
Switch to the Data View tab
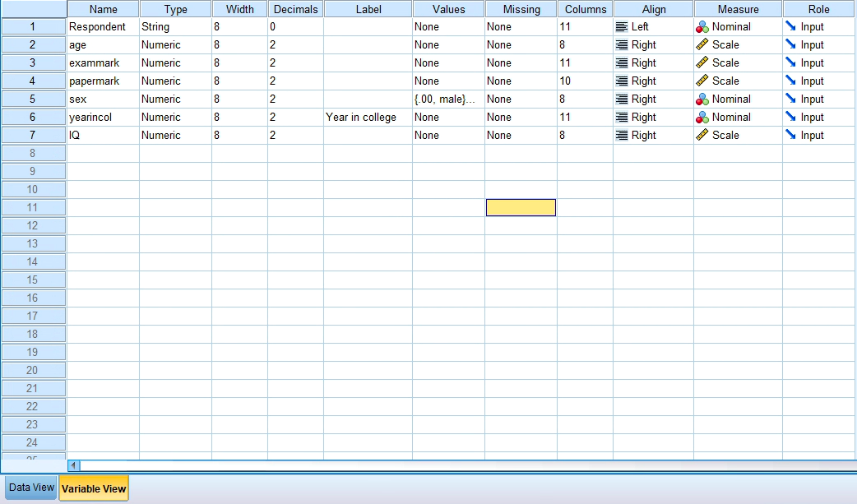(31, 488)
